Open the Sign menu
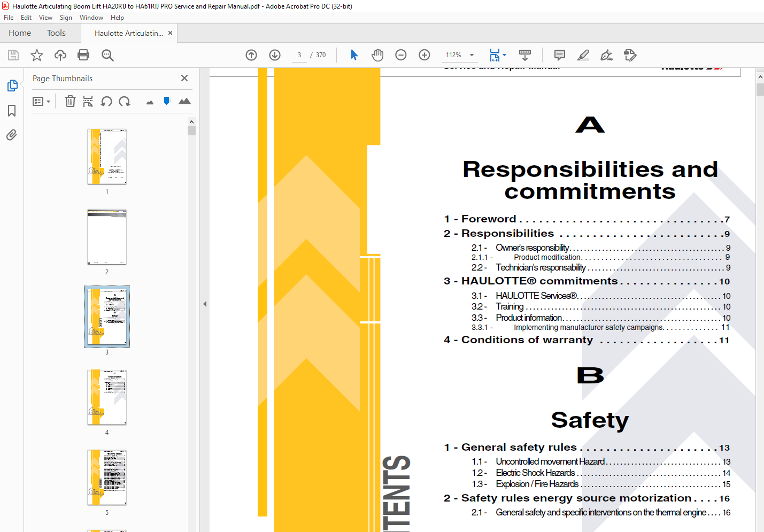764x532 pixels. (66, 18)
